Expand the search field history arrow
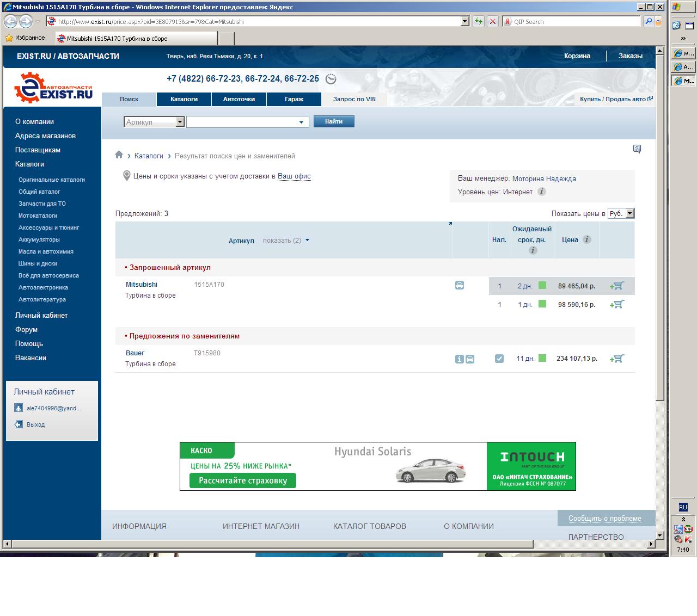The height and width of the screenshot is (616, 697). (301, 122)
